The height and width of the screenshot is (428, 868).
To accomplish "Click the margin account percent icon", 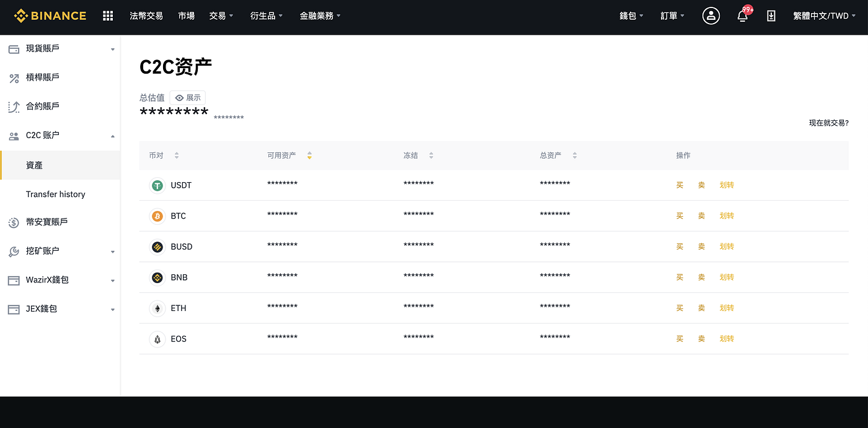I will [14, 78].
